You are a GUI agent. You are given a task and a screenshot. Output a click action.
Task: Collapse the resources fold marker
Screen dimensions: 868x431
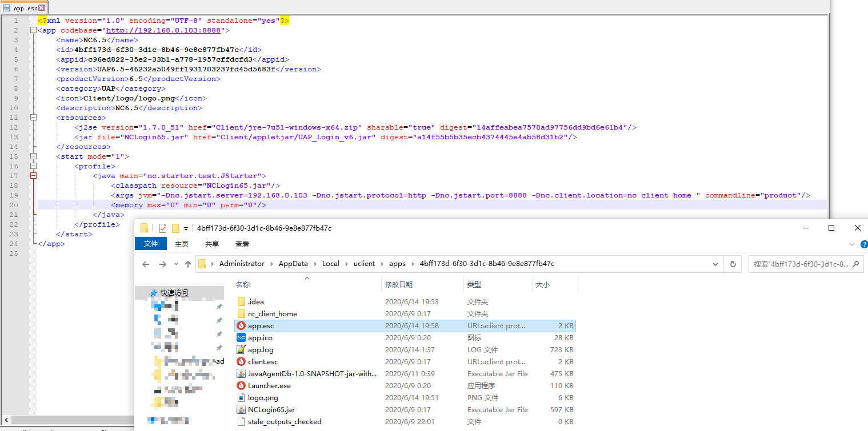pyautogui.click(x=33, y=118)
